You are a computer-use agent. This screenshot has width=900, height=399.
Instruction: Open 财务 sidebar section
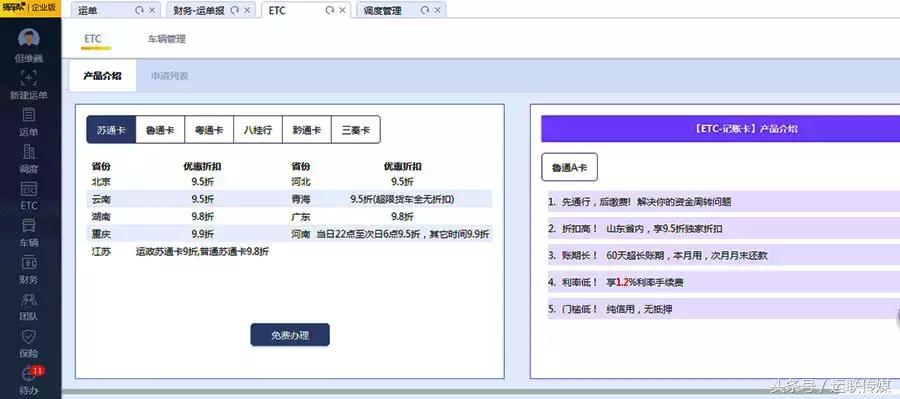pos(29,270)
